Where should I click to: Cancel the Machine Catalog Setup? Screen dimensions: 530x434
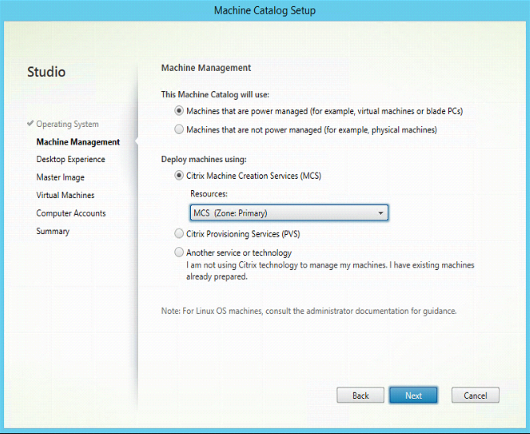[x=475, y=395]
